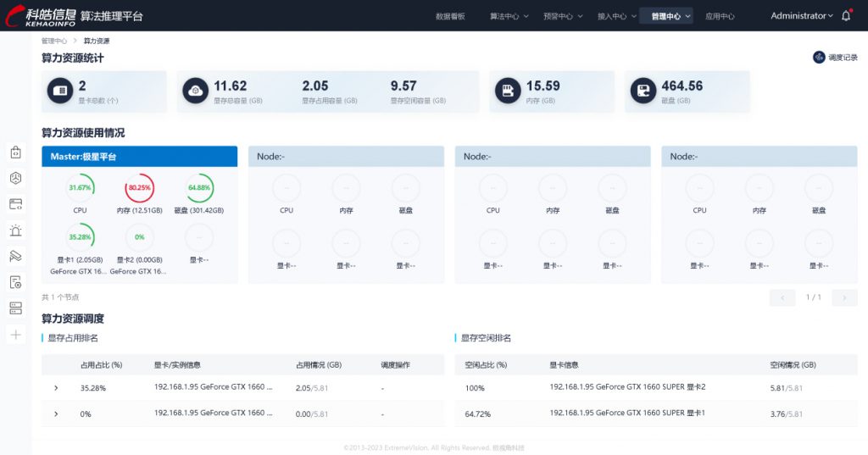Open the notification bell

tap(845, 15)
